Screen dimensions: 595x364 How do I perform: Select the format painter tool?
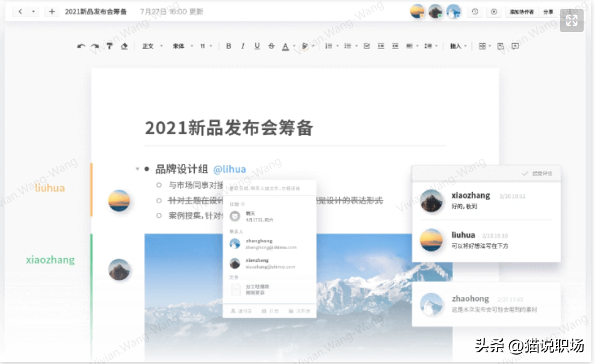pyautogui.click(x=109, y=46)
